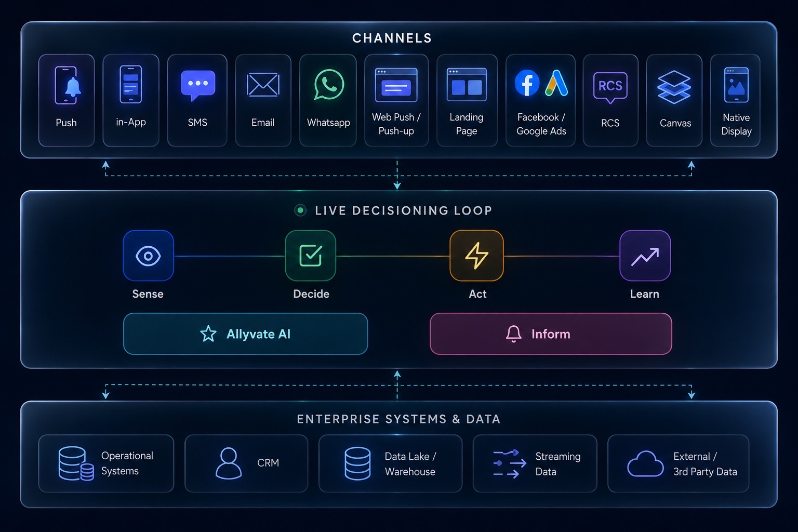Click the Act label
798x532 pixels.
click(x=477, y=294)
